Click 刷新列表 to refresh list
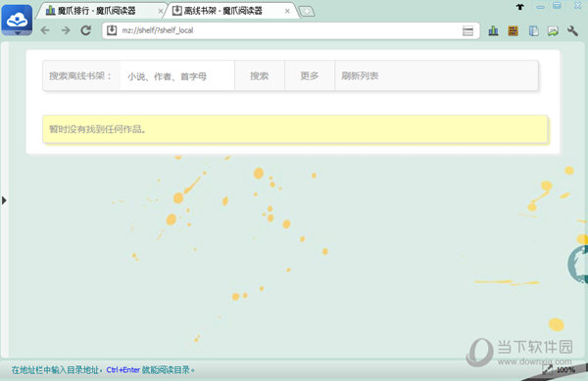Image resolution: width=588 pixels, height=381 pixels. pos(360,76)
